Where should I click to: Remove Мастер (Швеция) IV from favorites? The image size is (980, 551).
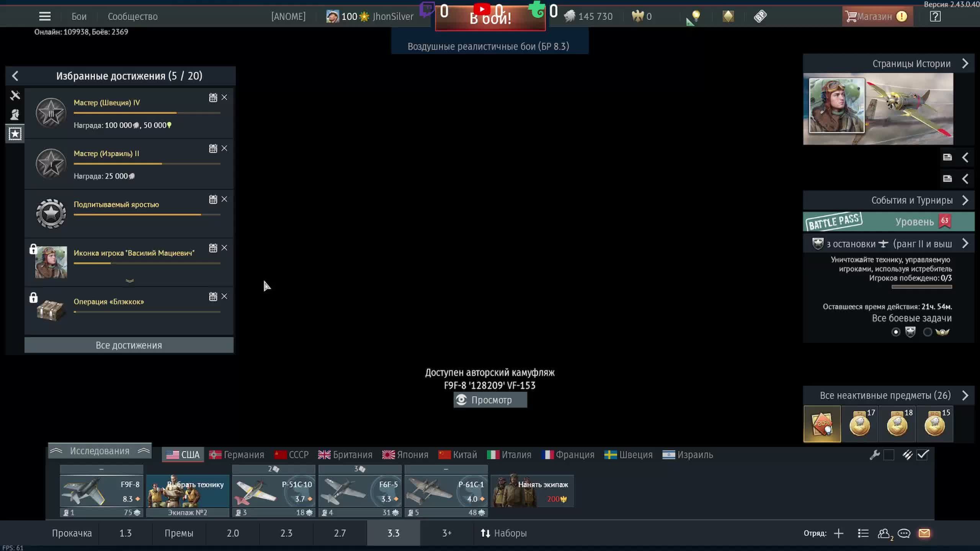click(224, 98)
